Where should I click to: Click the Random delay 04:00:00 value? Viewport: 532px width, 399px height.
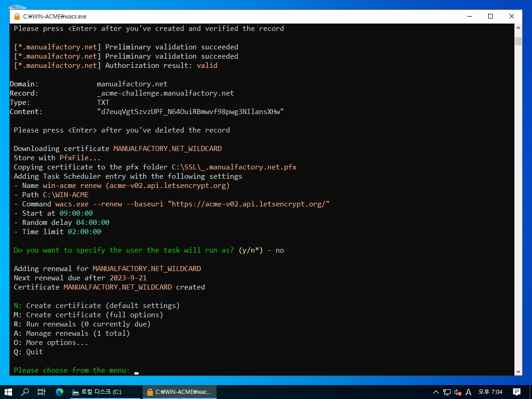click(93, 223)
